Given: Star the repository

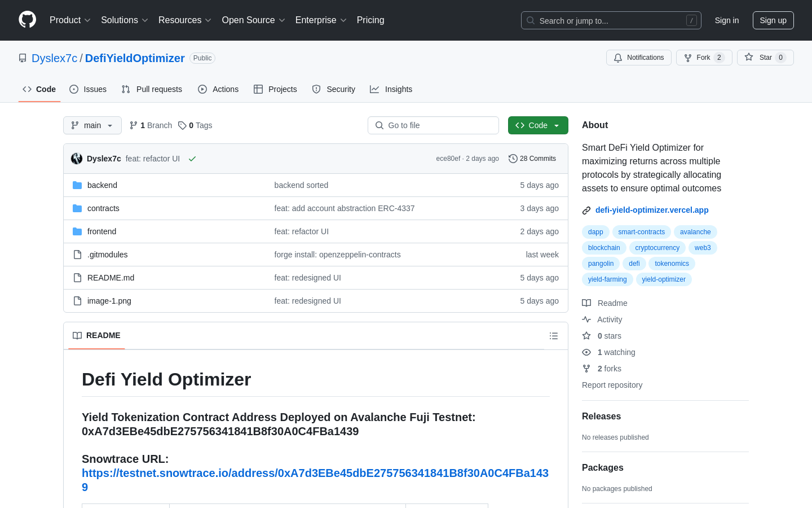Looking at the screenshot, I should (x=765, y=58).
